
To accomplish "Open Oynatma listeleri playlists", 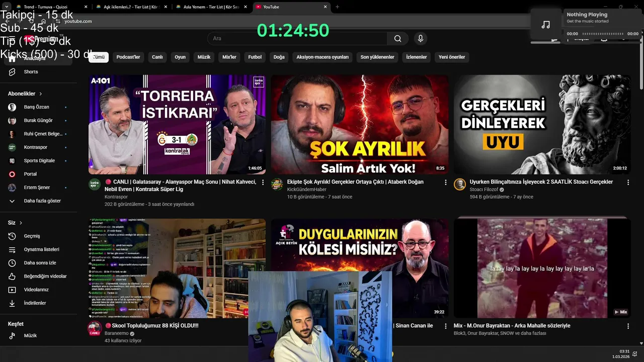I will [38, 249].
